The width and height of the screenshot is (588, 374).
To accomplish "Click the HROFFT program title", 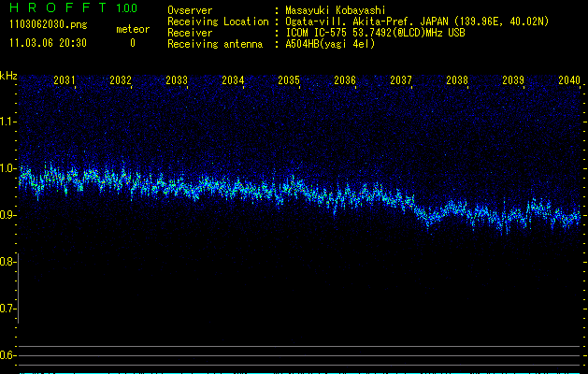I will point(58,8).
